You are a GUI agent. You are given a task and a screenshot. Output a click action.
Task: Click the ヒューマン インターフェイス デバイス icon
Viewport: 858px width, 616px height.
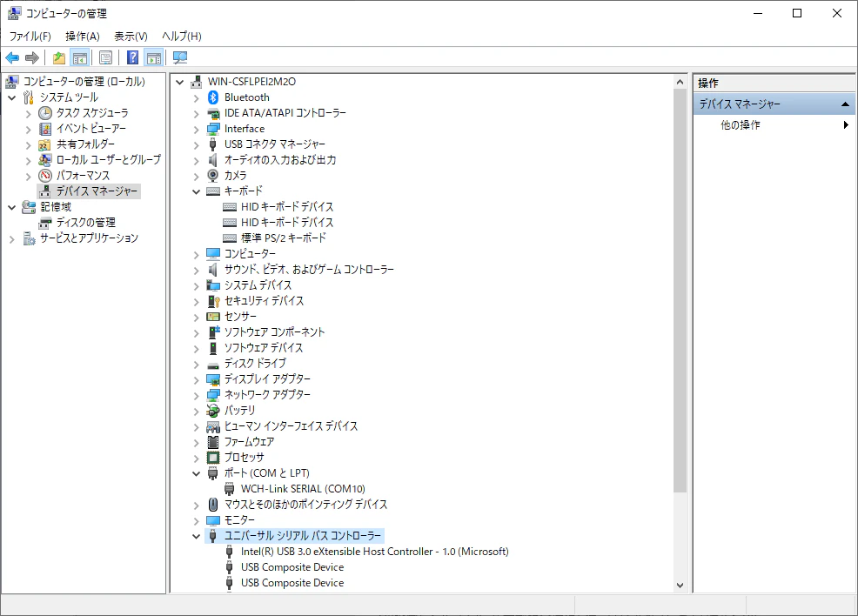coord(213,426)
